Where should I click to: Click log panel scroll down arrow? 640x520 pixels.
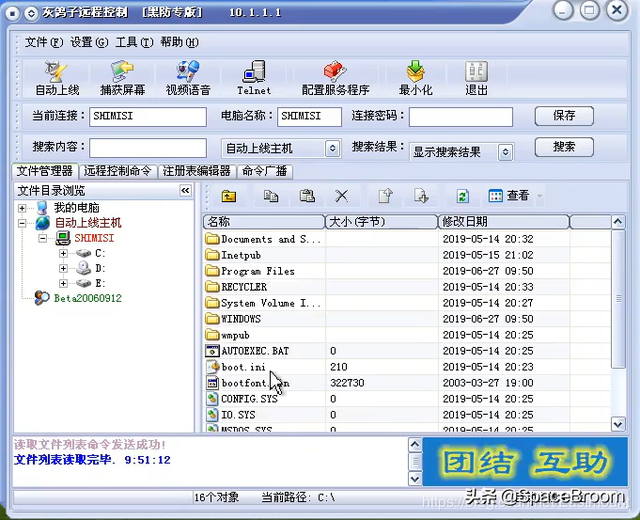(415, 479)
